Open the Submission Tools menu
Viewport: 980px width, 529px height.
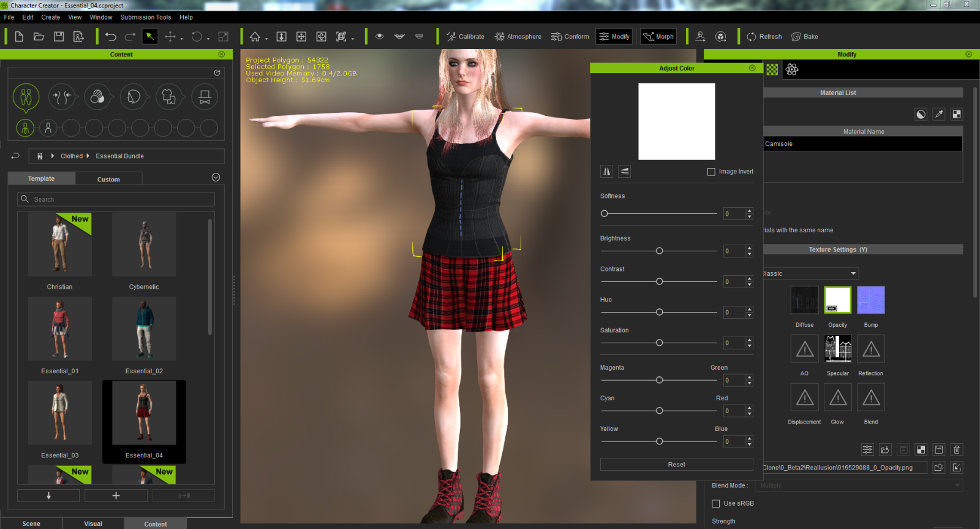pos(146,17)
